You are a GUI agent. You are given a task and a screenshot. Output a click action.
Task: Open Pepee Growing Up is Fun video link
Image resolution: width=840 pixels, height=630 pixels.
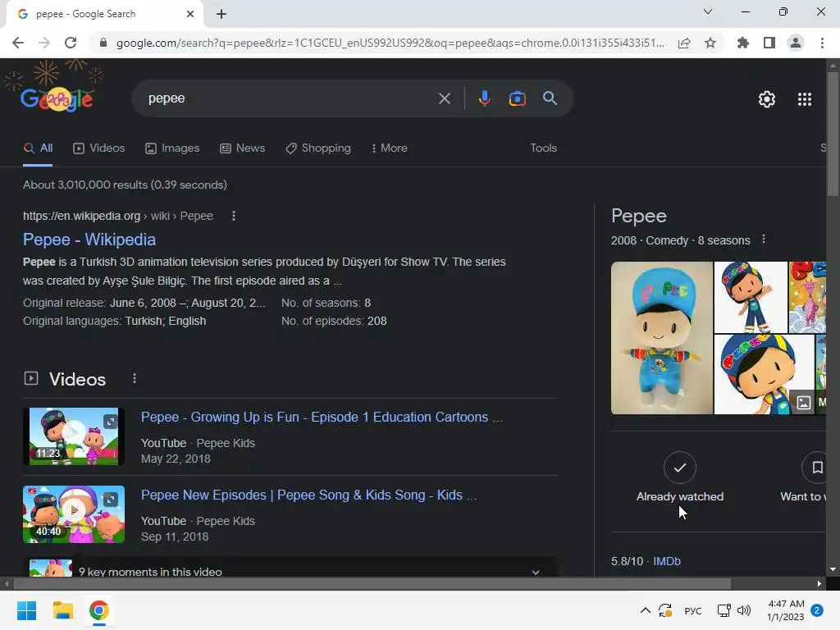(x=322, y=417)
